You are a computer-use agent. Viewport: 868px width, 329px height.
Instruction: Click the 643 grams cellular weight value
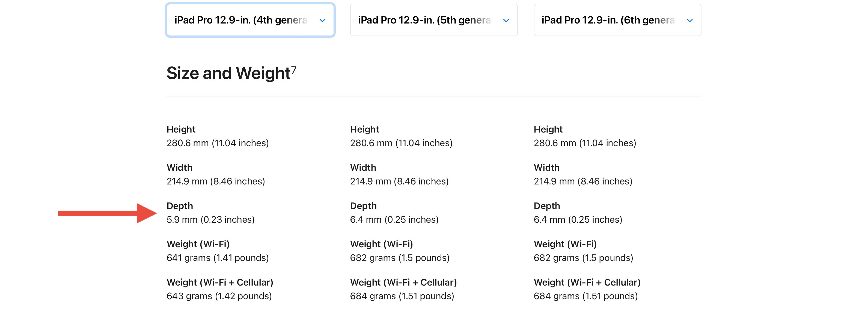click(219, 296)
